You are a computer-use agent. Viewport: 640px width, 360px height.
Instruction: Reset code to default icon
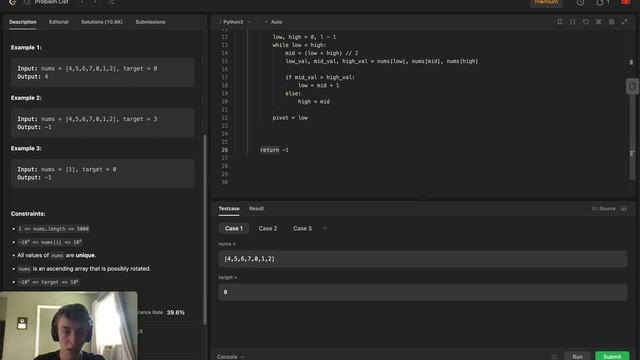(x=586, y=22)
